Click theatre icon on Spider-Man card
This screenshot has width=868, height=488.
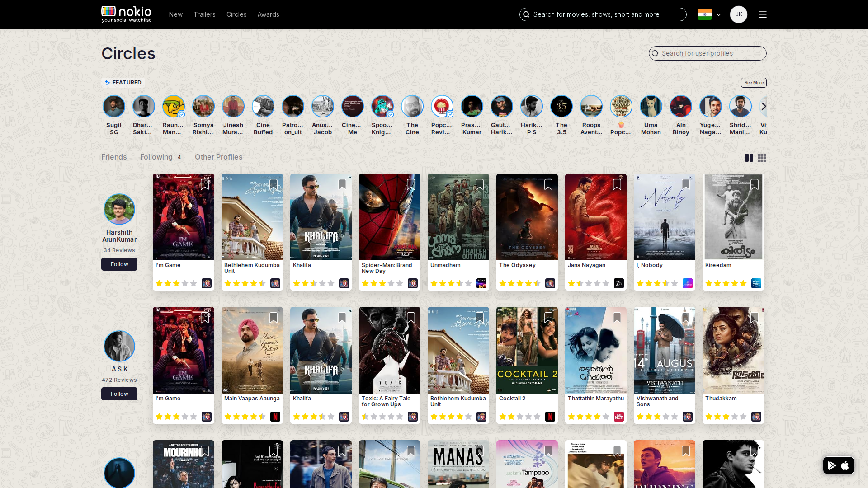[413, 283]
